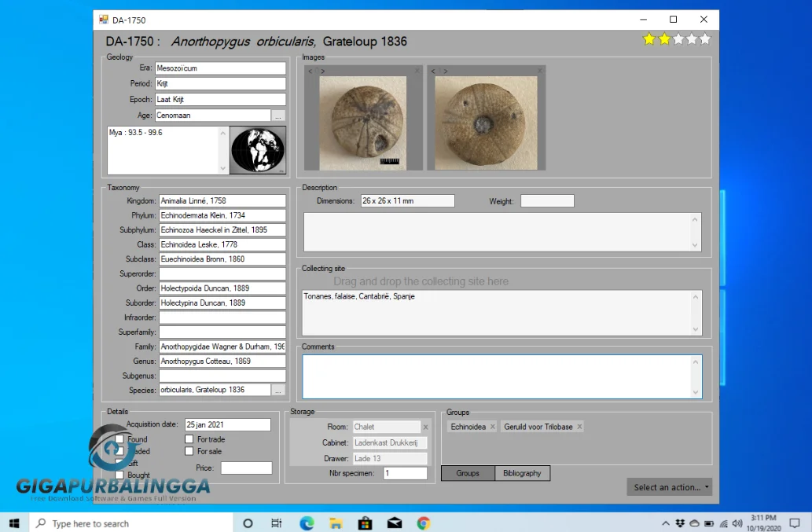Switch to the Bibliography tab
This screenshot has height=532, width=812.
point(522,473)
